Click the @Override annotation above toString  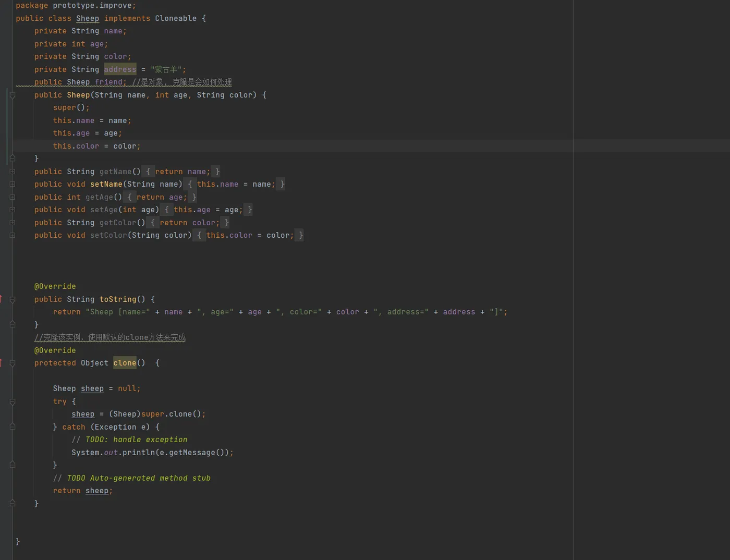click(55, 286)
